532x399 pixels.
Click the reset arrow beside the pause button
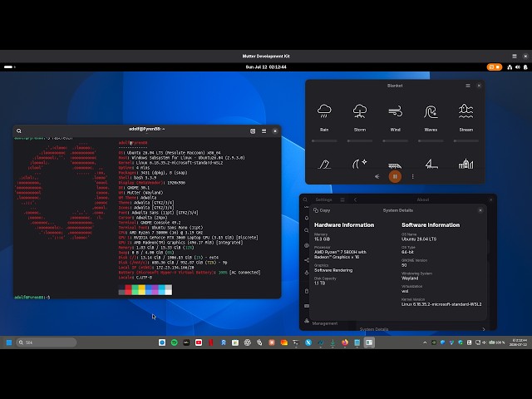point(377,176)
